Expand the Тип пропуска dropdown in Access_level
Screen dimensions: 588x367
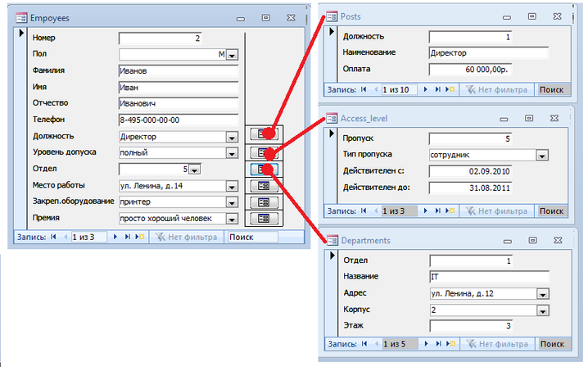[x=542, y=156]
